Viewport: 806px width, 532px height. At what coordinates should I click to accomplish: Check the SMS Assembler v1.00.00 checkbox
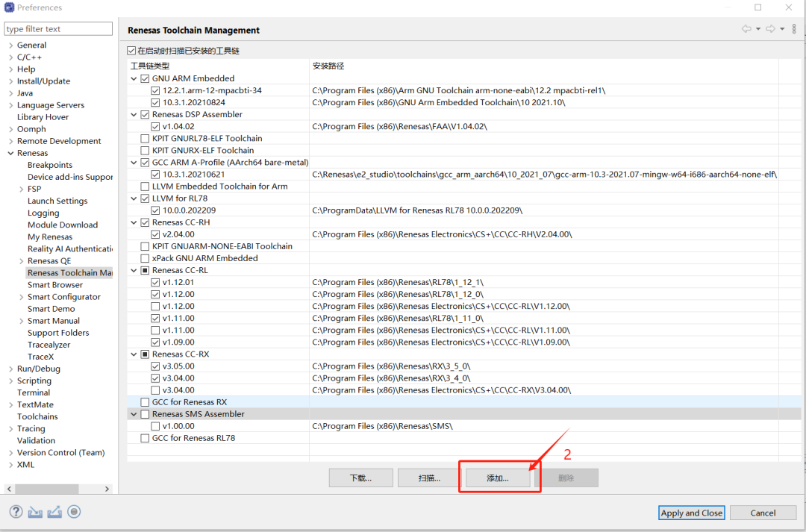(155, 426)
